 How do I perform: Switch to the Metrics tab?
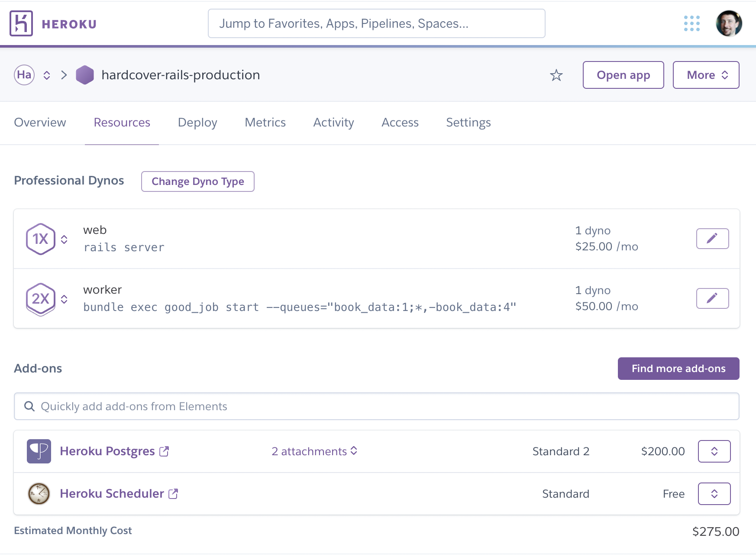265,123
